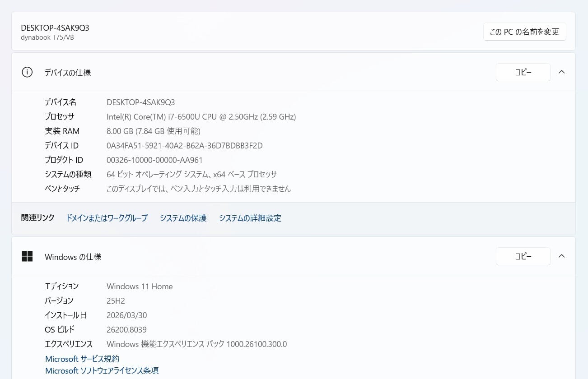Click the Windows logo icon beside Windows の仕様
The image size is (588, 379).
[x=27, y=256]
